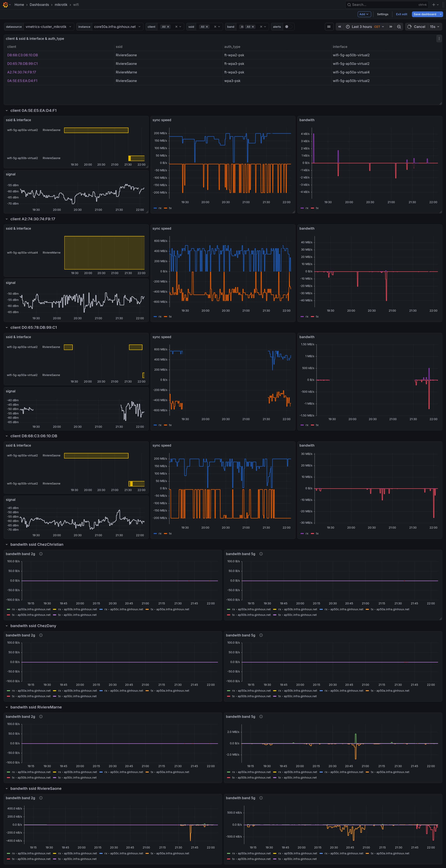
Task: Open the instance core50a.infra.ginhoux.net dropdown
Action: tap(118, 27)
